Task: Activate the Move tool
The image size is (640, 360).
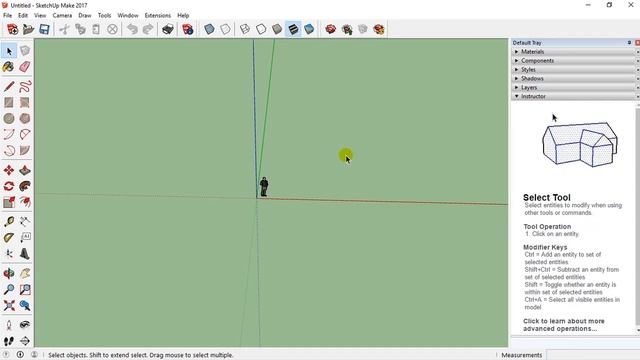Action: [9, 170]
